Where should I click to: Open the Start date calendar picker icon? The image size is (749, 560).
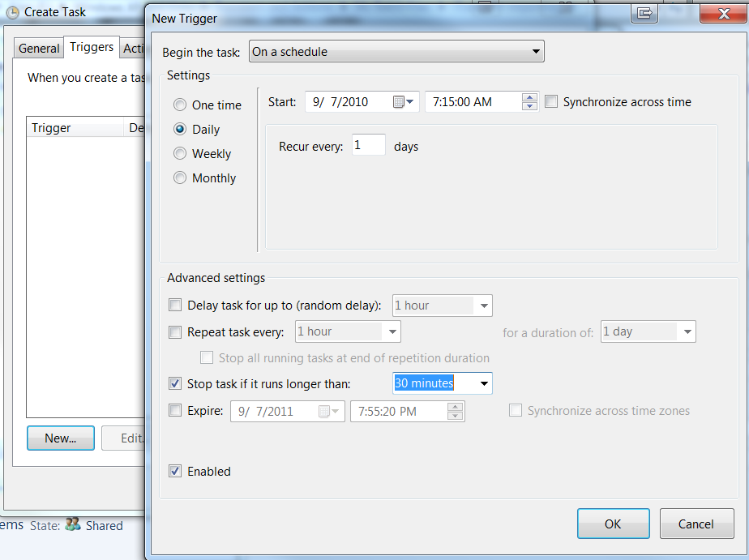(403, 102)
